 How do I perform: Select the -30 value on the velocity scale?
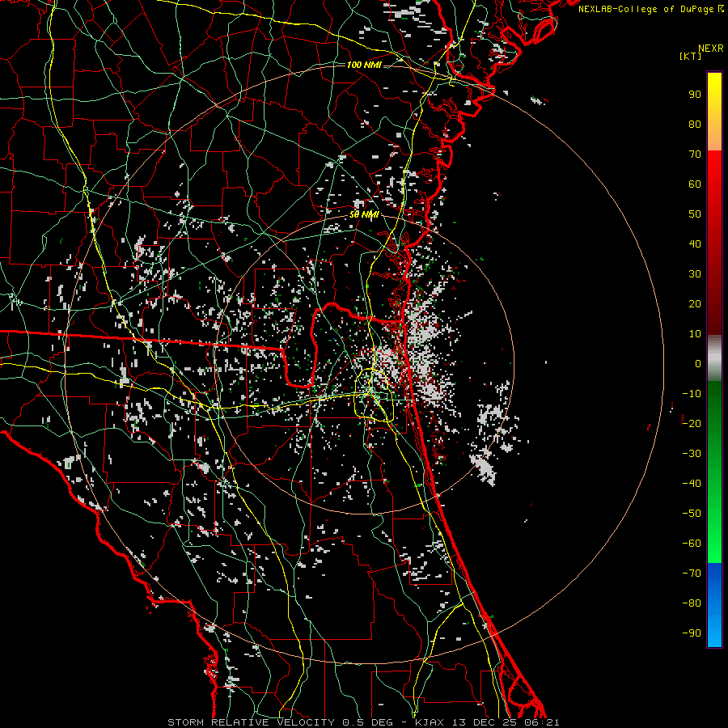[x=692, y=454]
